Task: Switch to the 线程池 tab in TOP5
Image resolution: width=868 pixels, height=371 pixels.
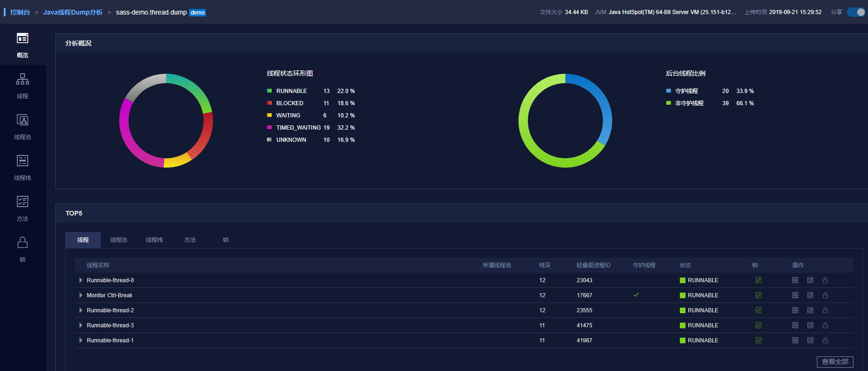Action: click(x=119, y=240)
